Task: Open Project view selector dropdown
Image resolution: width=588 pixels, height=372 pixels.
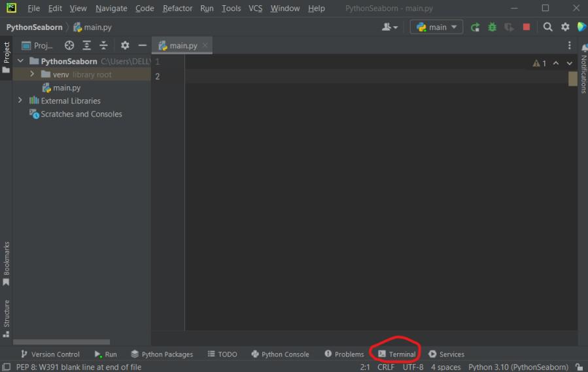Action: (x=37, y=45)
